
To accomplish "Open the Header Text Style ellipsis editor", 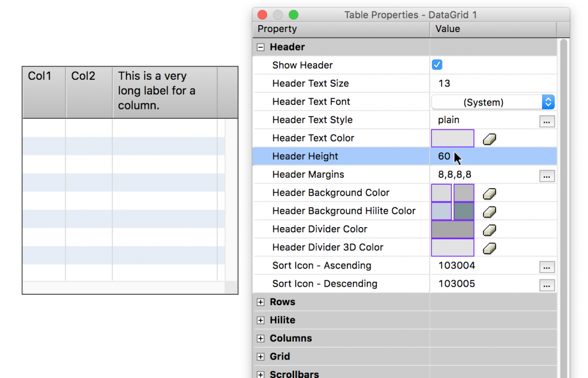I will [x=547, y=121].
